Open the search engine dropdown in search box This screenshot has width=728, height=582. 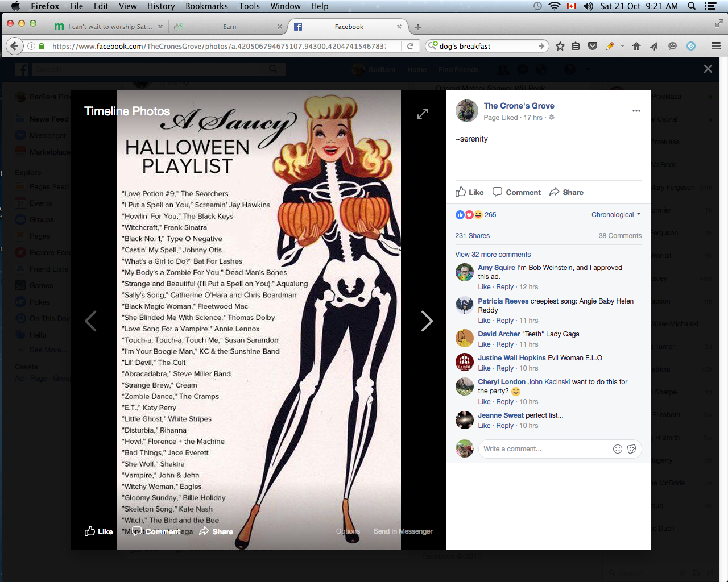coord(433,45)
